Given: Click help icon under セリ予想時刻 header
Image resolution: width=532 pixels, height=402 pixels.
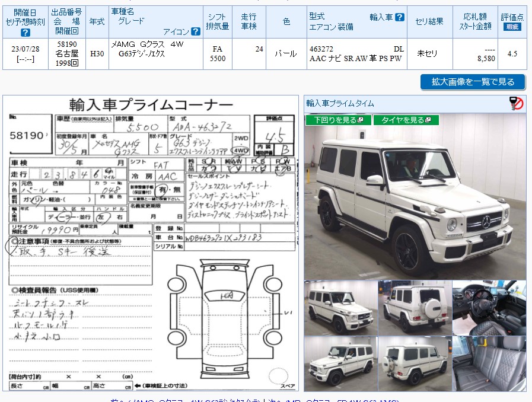Looking at the screenshot, I should (26, 33).
